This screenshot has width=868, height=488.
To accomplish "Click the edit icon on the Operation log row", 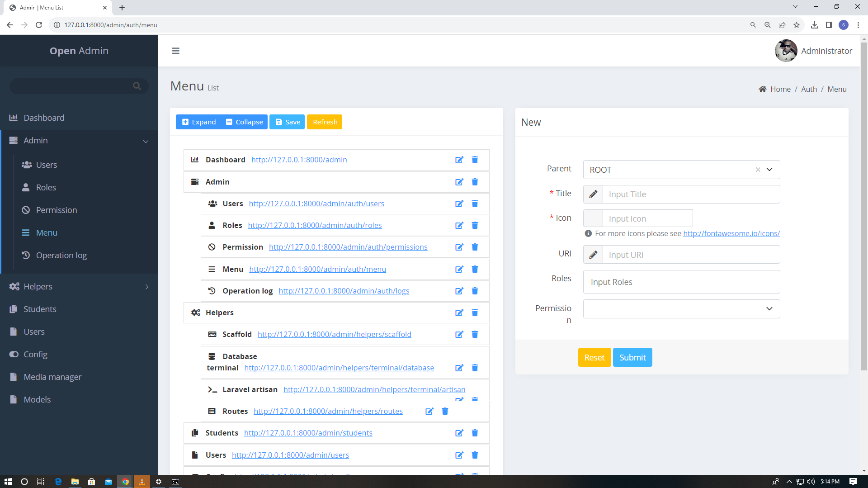I will pos(459,291).
